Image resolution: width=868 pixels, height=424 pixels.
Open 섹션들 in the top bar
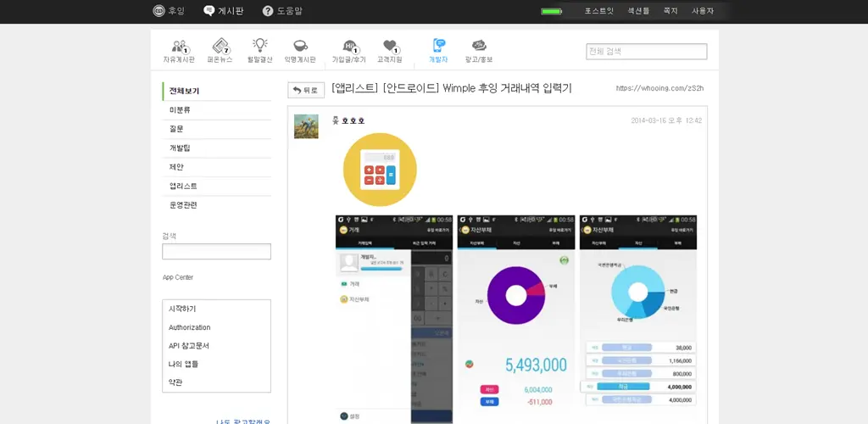638,11
